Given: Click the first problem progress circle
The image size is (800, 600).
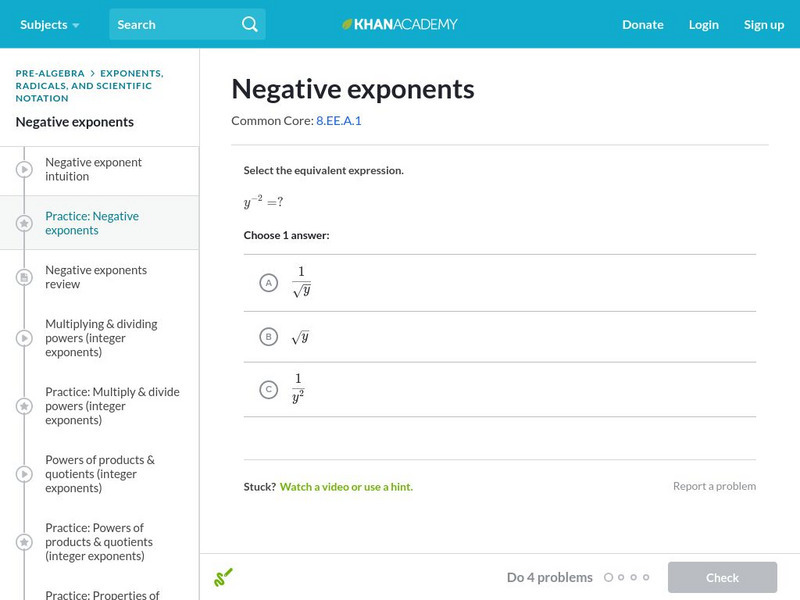Looking at the screenshot, I should 608,577.
